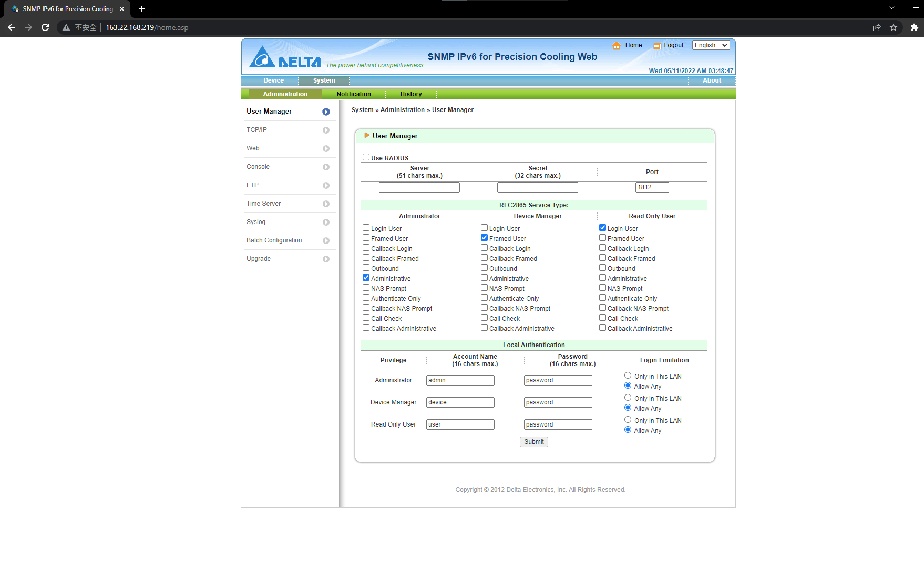Check Device Manager Authenticate Only checkbox

click(x=484, y=298)
